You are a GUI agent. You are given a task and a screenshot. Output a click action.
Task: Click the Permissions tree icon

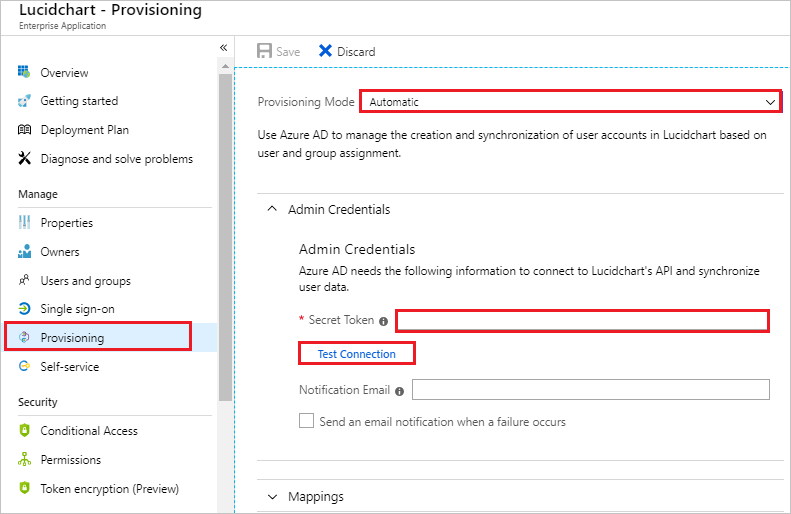(24, 459)
